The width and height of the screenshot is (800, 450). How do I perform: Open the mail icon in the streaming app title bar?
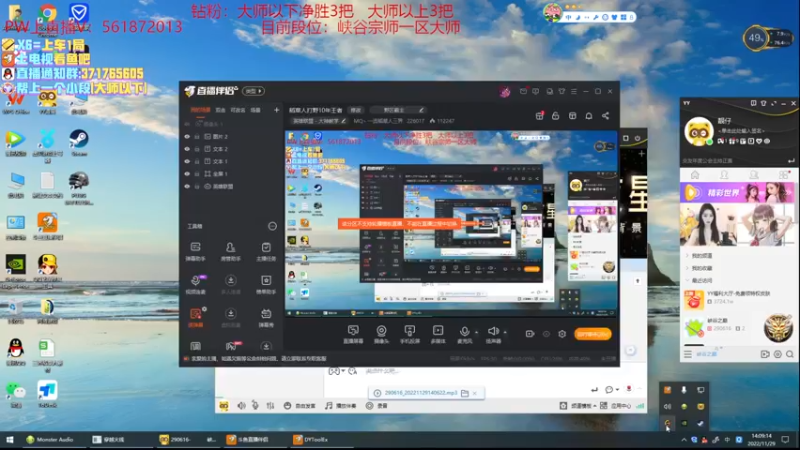pyautogui.click(x=523, y=91)
